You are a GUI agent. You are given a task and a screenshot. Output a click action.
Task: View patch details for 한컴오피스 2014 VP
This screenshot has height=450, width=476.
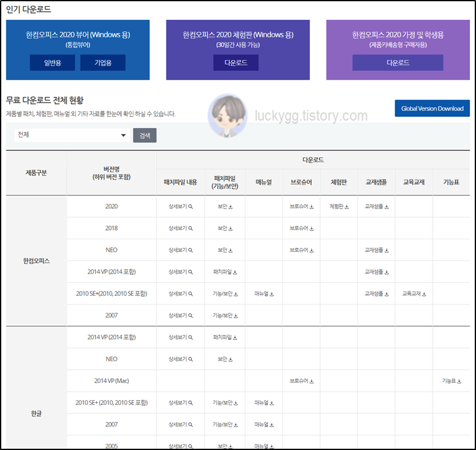pyautogui.click(x=181, y=272)
